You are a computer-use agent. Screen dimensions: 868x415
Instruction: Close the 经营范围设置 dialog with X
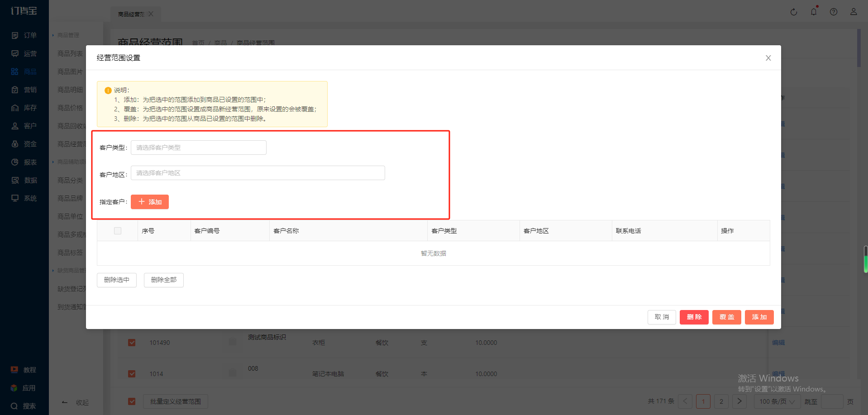tap(768, 58)
